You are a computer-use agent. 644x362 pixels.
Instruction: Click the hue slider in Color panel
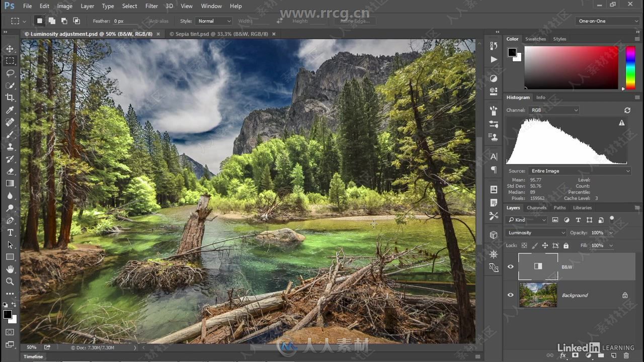coord(630,68)
